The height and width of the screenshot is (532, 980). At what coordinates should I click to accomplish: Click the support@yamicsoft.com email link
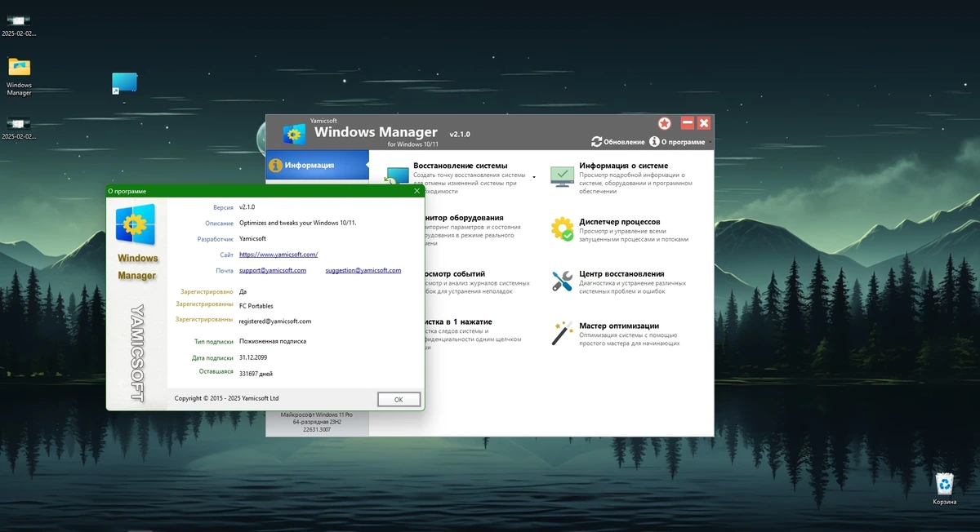[x=273, y=270]
